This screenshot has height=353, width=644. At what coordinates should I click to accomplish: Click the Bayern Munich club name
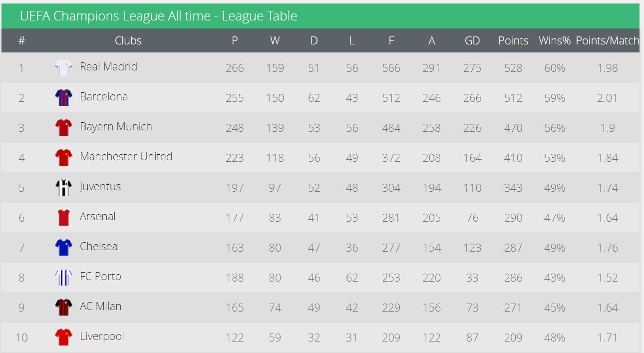click(116, 127)
